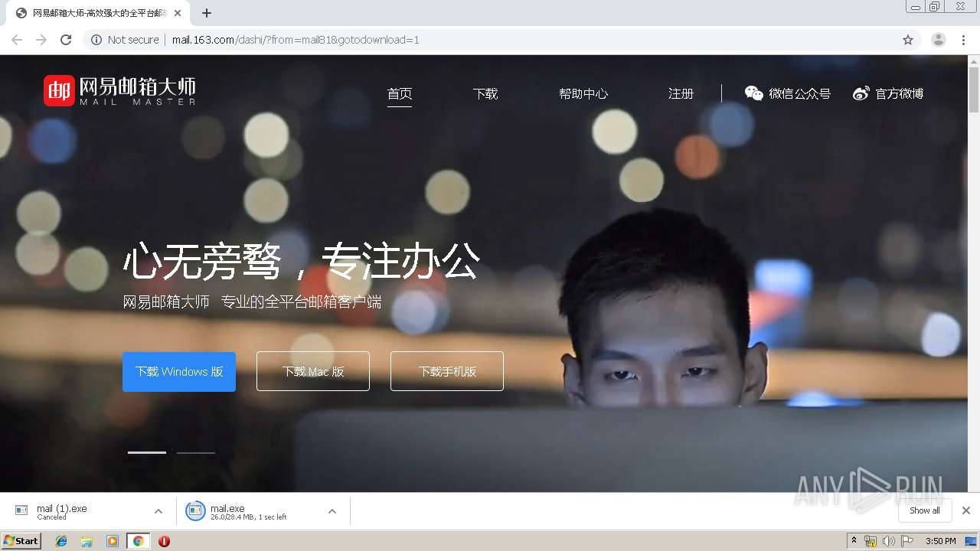980x551 pixels.
Task: Open the 微信公众号 text link
Action: coord(800,93)
